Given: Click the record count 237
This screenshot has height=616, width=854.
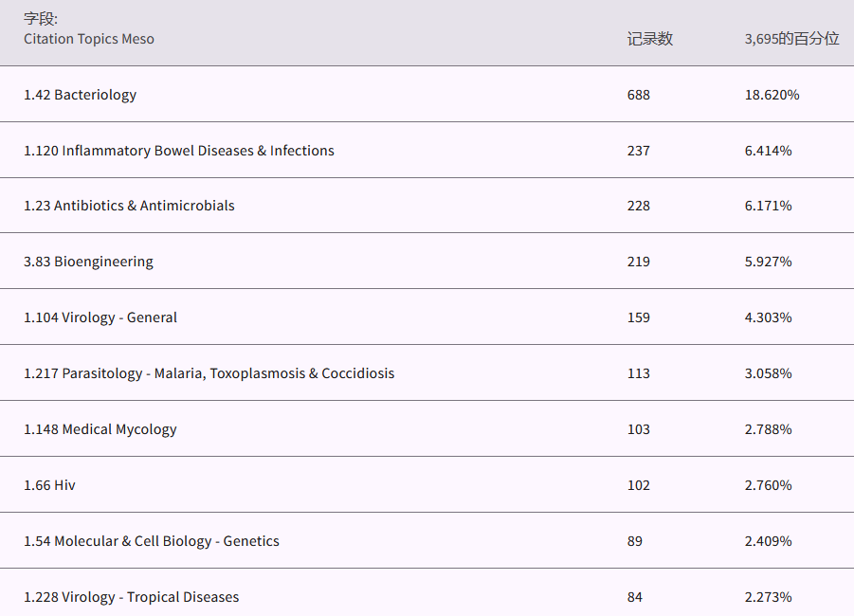Looking at the screenshot, I should 638,151.
